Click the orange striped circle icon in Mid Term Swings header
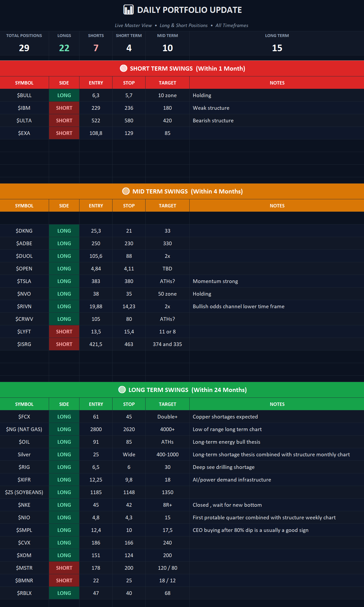Image resolution: width=364 pixels, height=607 pixels. [126, 191]
